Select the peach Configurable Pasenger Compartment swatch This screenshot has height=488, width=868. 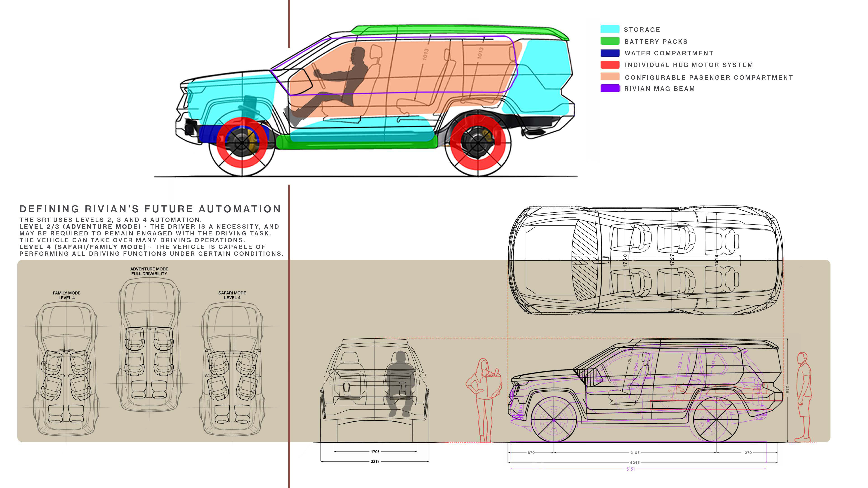tap(610, 77)
